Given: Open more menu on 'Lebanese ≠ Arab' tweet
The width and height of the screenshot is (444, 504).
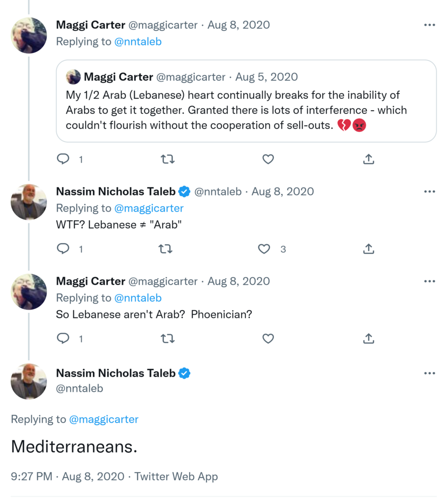Looking at the screenshot, I should (x=429, y=191).
